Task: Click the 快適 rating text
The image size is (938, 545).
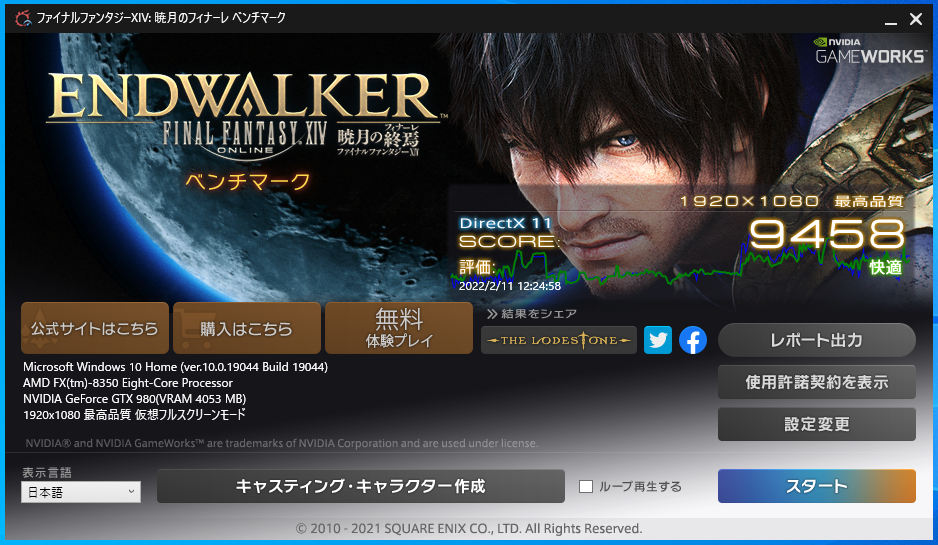Action: pyautogui.click(x=885, y=267)
